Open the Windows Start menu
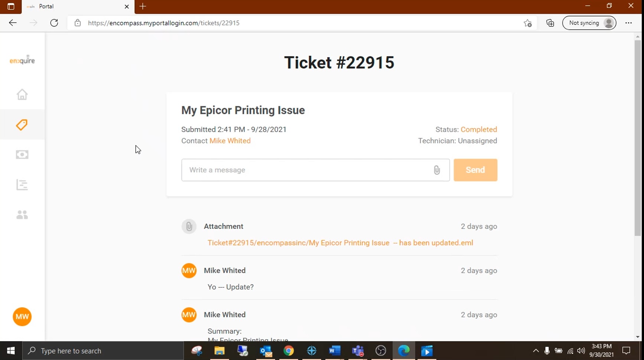 (11, 351)
